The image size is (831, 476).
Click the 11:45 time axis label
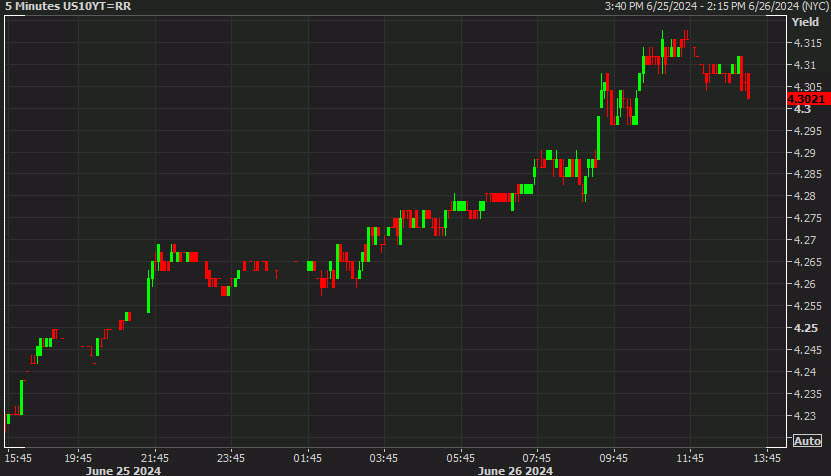(690, 458)
